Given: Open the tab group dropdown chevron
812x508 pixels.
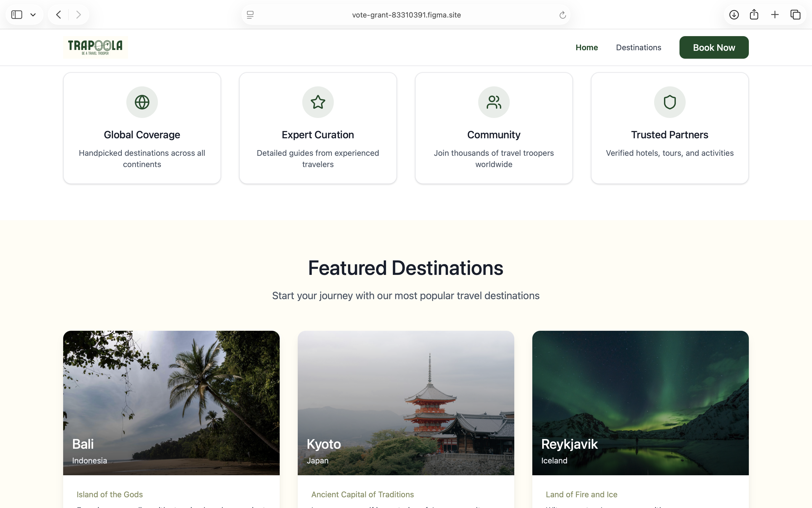Looking at the screenshot, I should pyautogui.click(x=33, y=15).
